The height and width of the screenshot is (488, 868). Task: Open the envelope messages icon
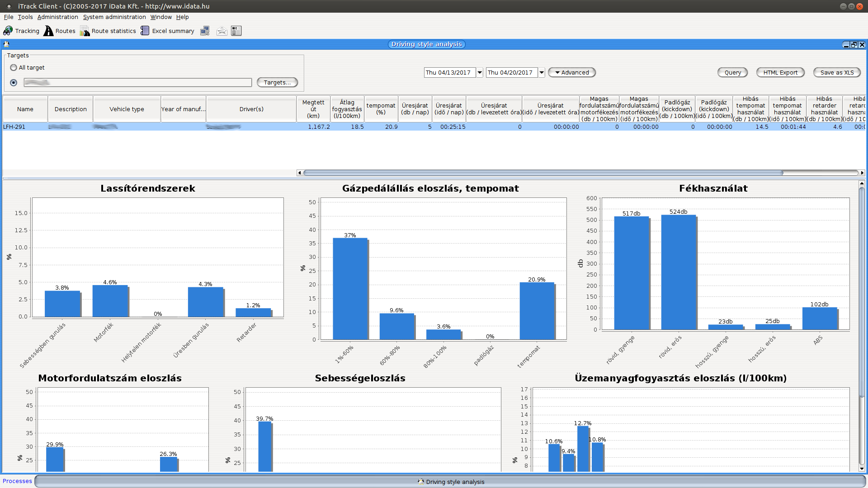point(222,31)
